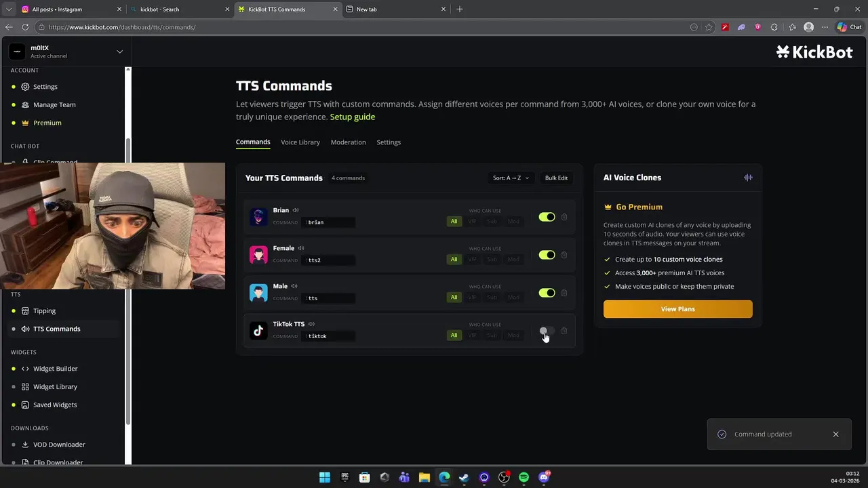Switch to the kickbot - Search browser tab
The height and width of the screenshot is (488, 868).
pyautogui.click(x=180, y=9)
